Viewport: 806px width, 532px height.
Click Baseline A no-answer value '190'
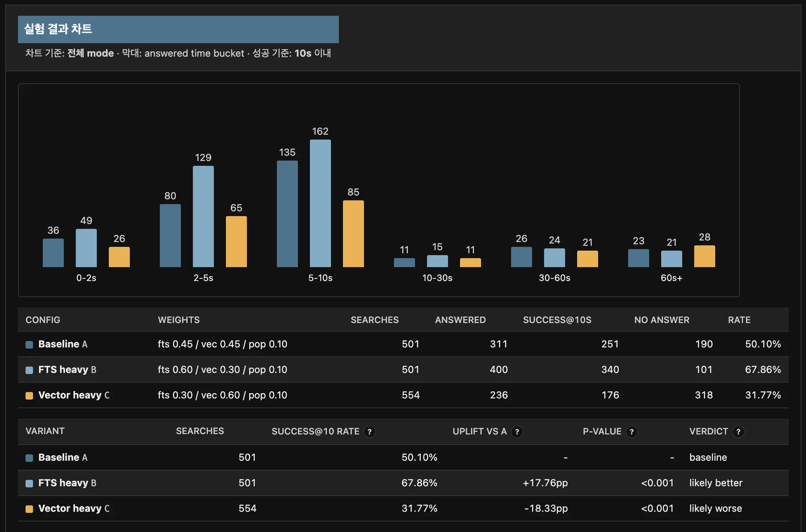click(x=704, y=344)
